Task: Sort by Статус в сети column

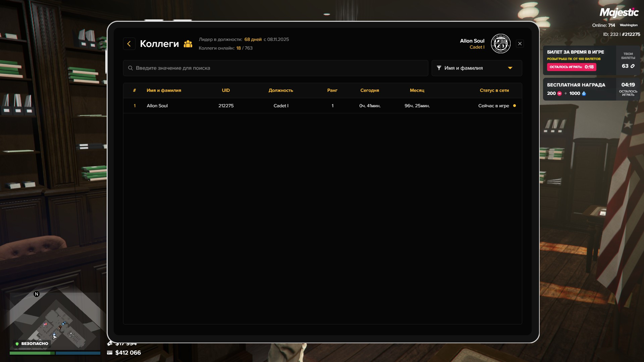Action: (494, 90)
